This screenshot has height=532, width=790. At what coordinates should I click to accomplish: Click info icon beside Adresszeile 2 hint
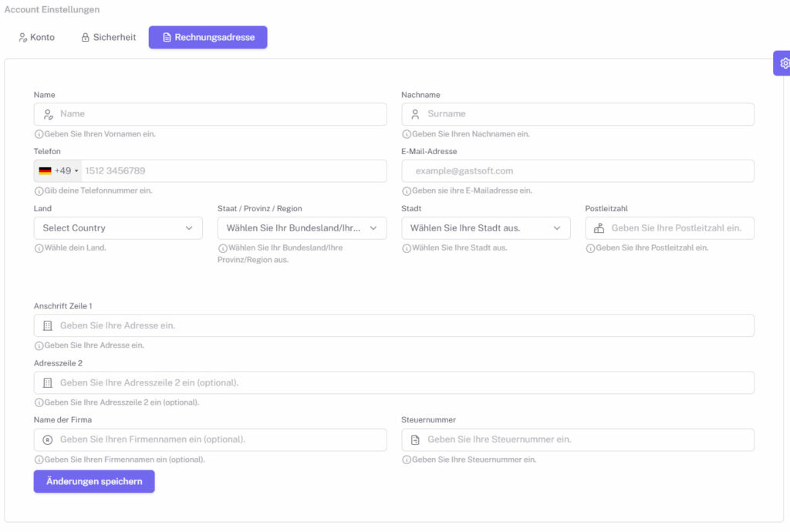pyautogui.click(x=39, y=402)
